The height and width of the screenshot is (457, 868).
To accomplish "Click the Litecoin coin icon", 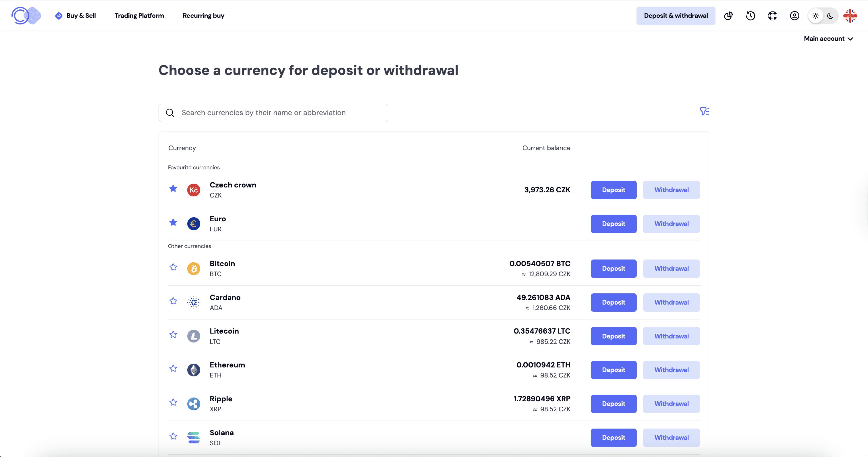I will [194, 336].
